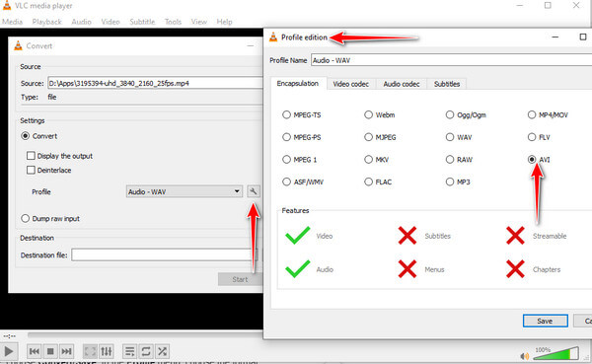Open the Media menu
The image size is (592, 364).
point(13,22)
